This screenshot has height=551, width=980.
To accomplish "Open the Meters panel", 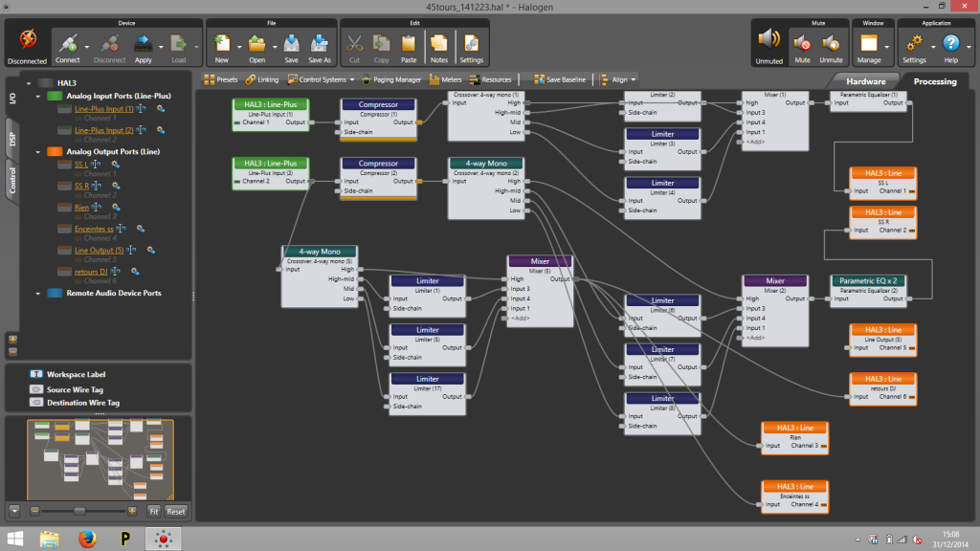I will click(x=445, y=80).
